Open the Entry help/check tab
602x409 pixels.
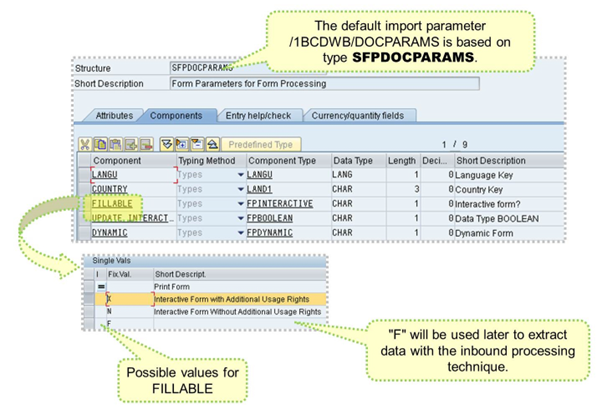click(x=259, y=117)
